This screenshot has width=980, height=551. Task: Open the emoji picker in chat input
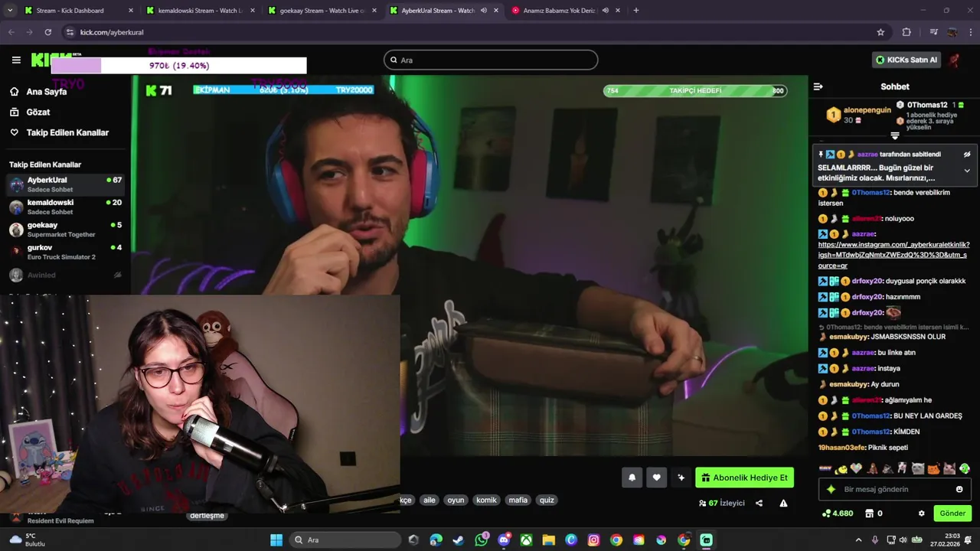959,489
